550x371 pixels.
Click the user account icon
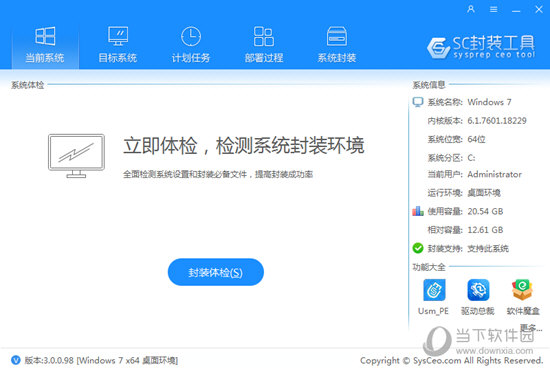coord(471,9)
